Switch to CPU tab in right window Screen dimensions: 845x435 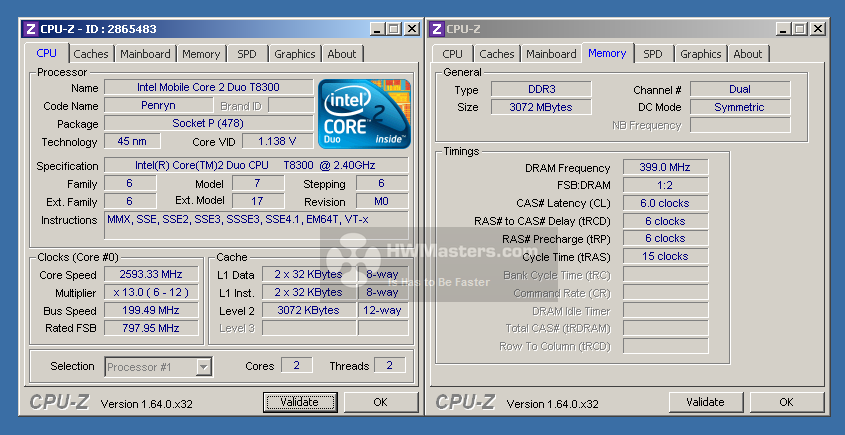452,54
